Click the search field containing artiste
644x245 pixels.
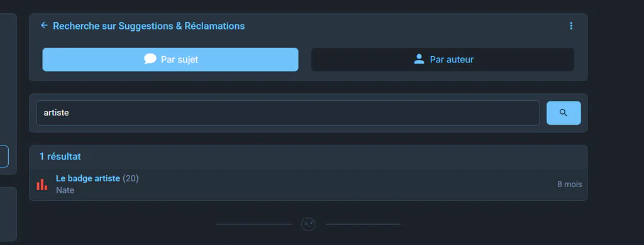tap(288, 113)
